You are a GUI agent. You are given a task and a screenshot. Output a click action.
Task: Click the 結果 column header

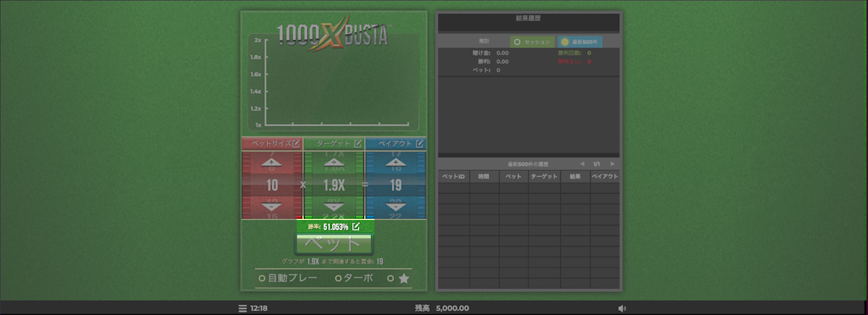575,176
